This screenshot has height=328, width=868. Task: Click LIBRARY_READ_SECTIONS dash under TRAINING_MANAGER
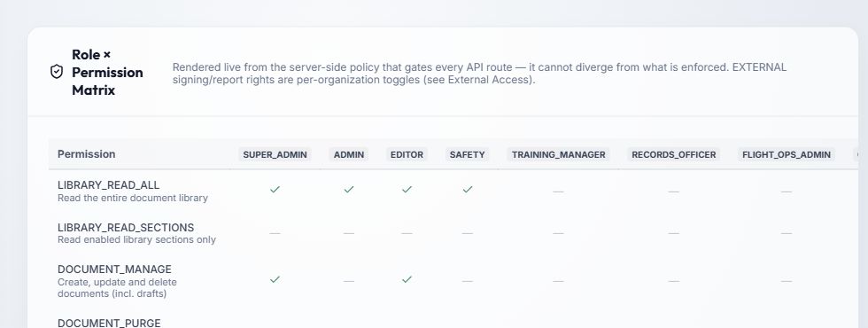tap(558, 233)
